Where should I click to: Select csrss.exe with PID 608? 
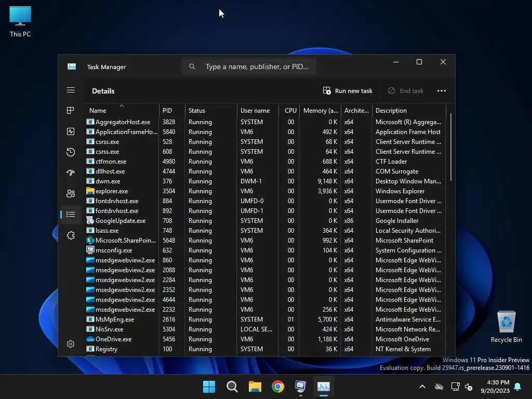[265, 151]
